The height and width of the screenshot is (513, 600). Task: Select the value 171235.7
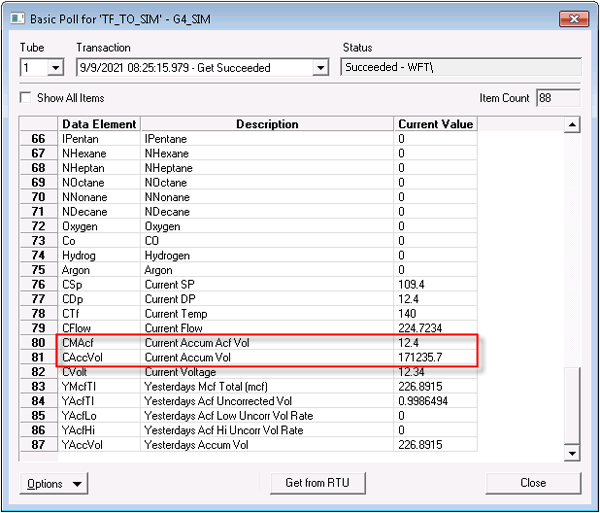click(435, 357)
